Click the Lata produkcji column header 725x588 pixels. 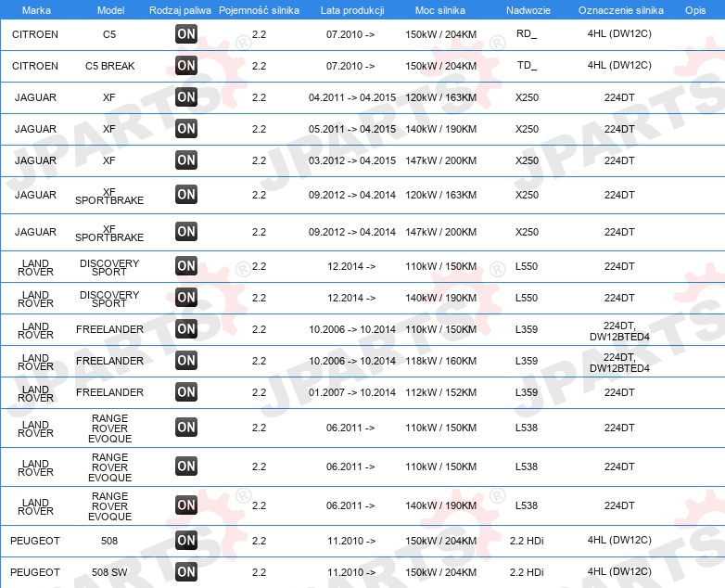(352, 10)
